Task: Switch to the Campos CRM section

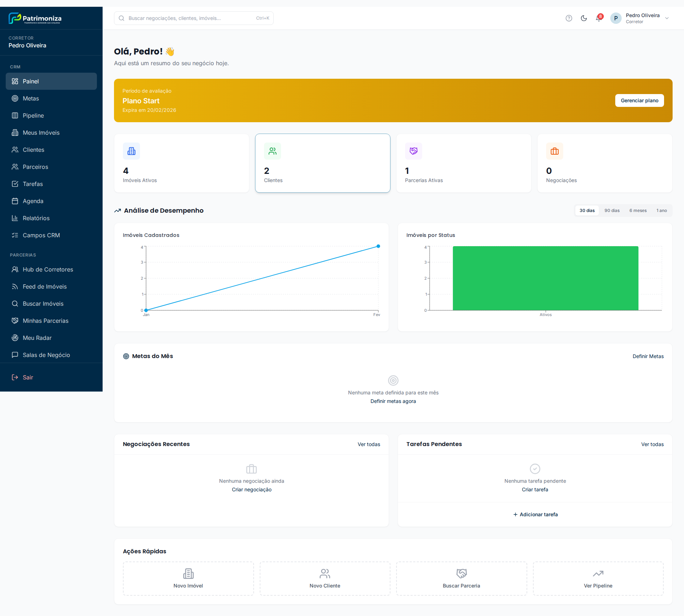Action: pyautogui.click(x=41, y=235)
